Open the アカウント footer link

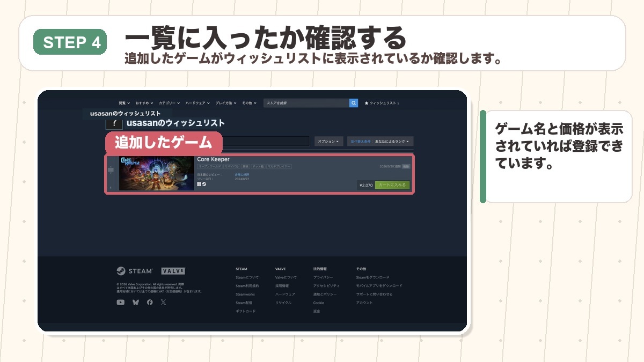[364, 303]
